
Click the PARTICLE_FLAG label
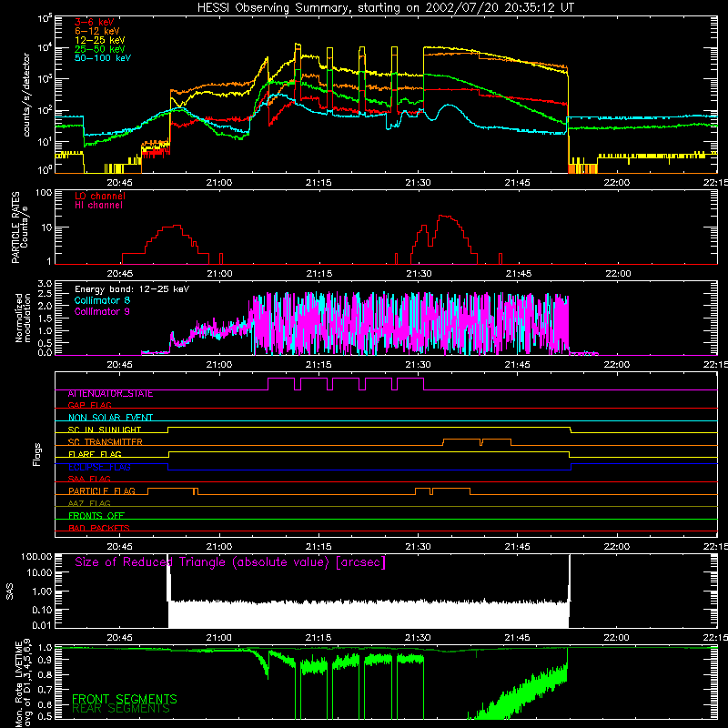point(102,491)
